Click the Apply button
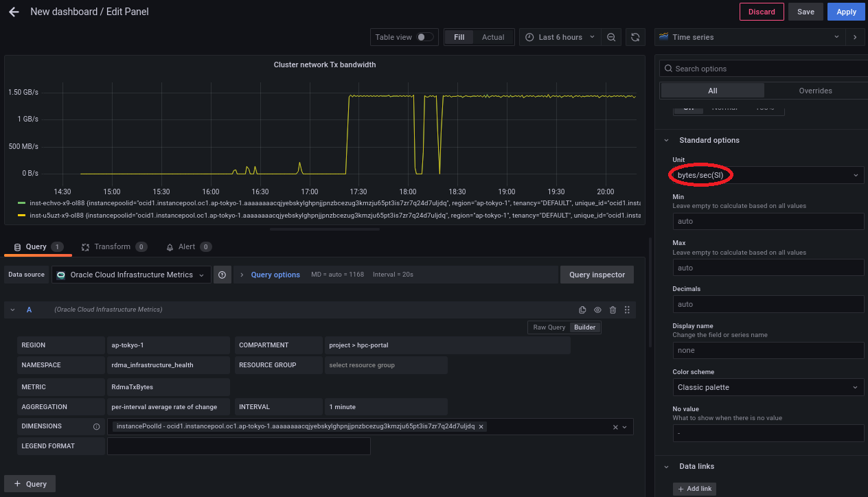Viewport: 868px width, 497px height. click(846, 12)
